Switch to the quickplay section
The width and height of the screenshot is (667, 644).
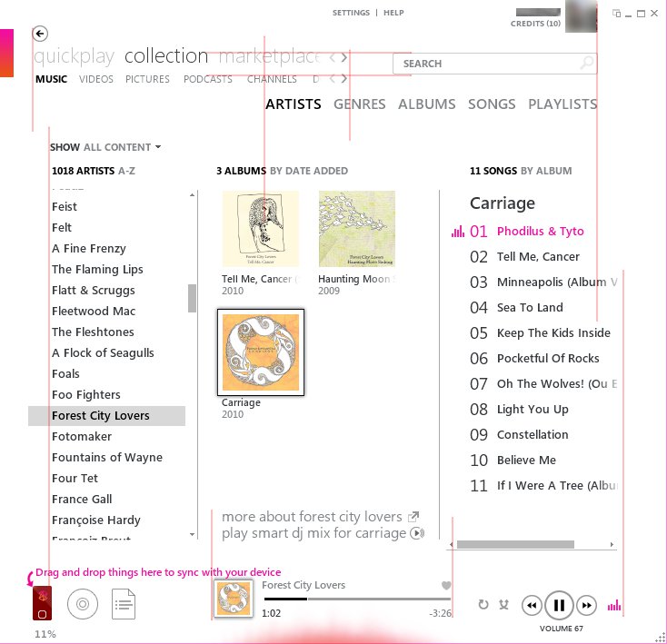(x=74, y=56)
